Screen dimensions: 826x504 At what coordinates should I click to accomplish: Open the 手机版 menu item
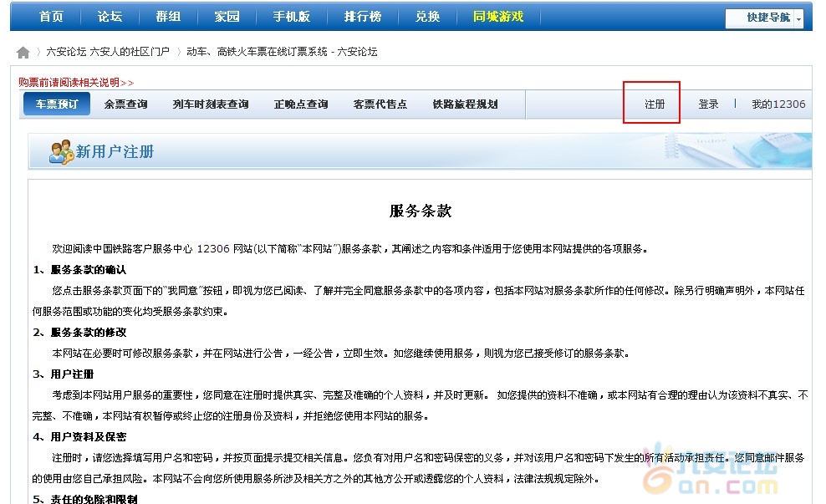tap(288, 16)
